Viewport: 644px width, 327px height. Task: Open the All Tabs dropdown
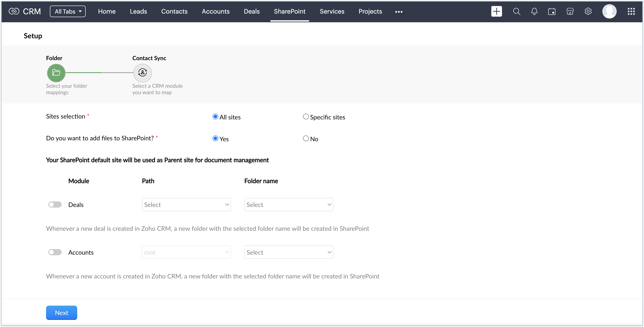pos(68,12)
